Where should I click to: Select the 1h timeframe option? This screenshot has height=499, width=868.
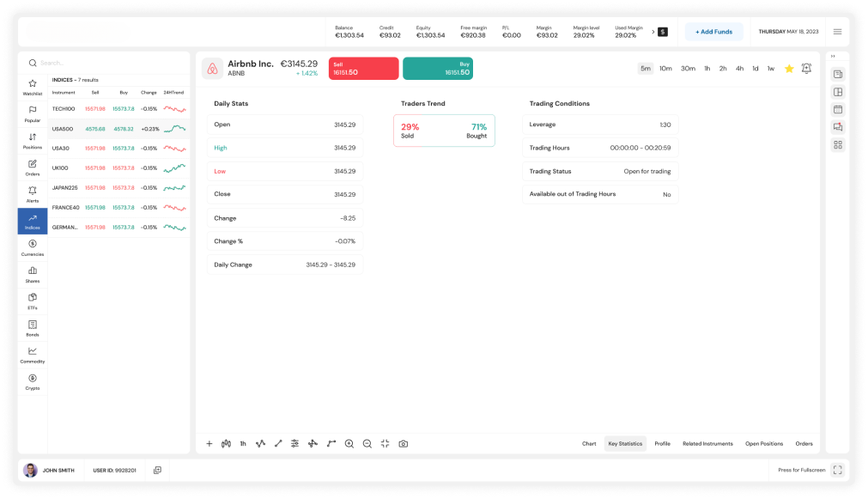click(x=707, y=69)
